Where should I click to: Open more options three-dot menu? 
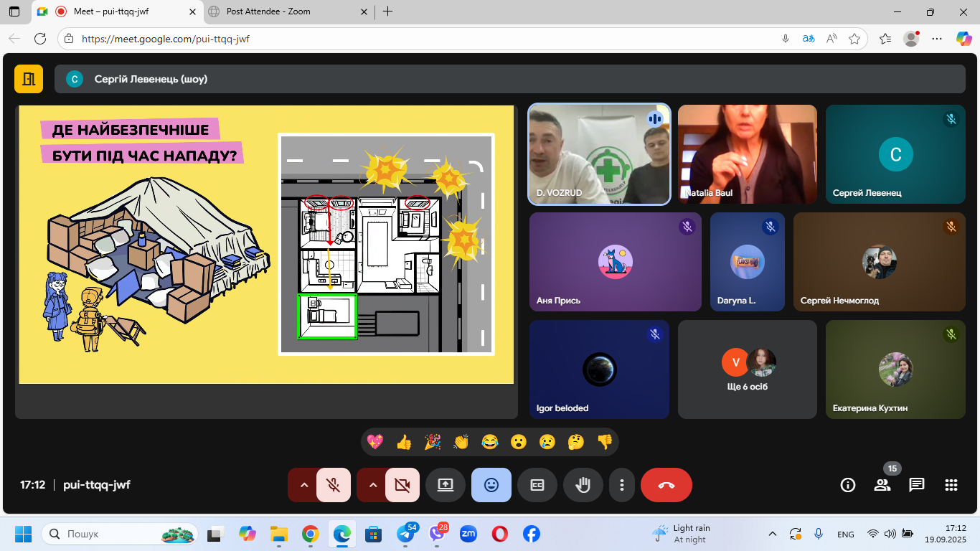tap(621, 485)
